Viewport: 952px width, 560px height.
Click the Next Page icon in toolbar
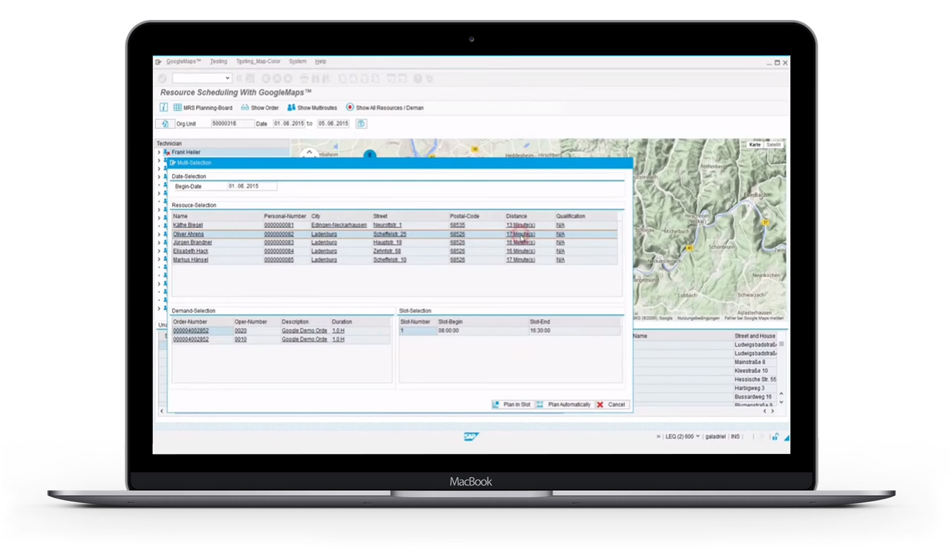tap(364, 78)
